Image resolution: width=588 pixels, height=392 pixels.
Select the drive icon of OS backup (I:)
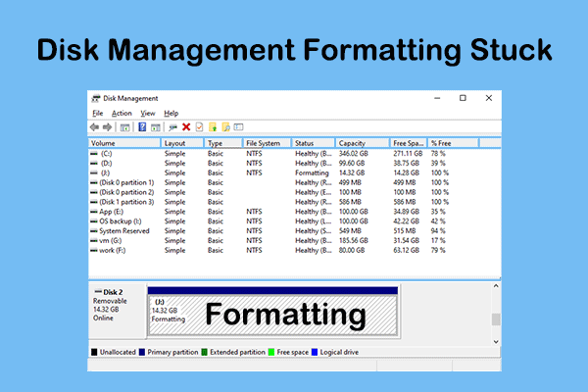click(x=94, y=221)
